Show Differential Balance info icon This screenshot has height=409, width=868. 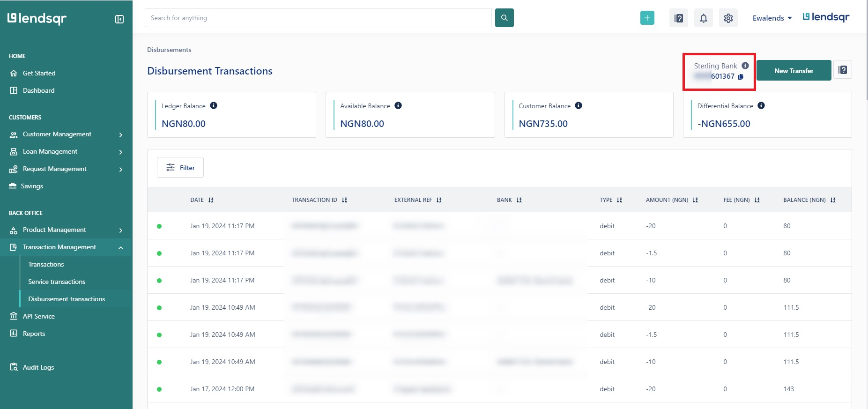pyautogui.click(x=761, y=105)
